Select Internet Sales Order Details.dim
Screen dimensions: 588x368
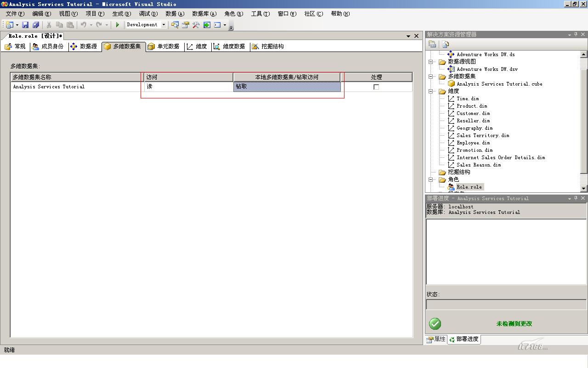501,157
